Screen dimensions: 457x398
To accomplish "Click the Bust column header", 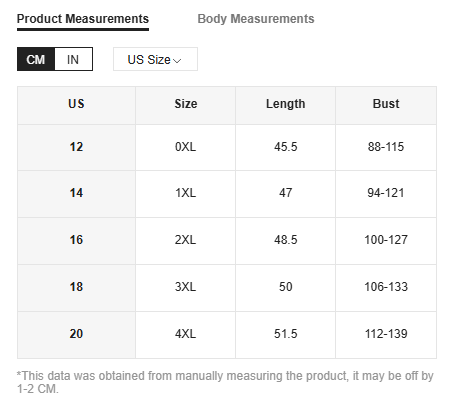I will pos(386,104).
